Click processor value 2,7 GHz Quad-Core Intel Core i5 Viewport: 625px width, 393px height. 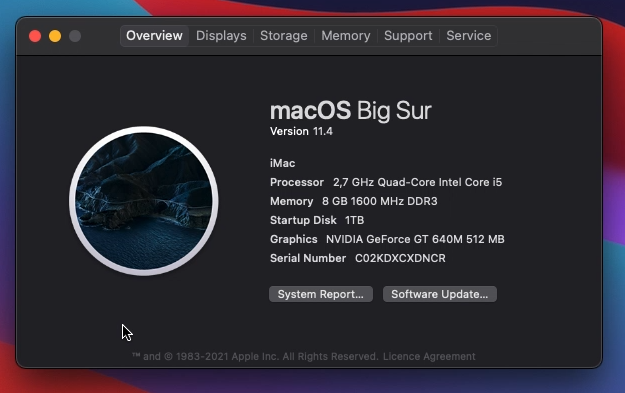click(418, 182)
